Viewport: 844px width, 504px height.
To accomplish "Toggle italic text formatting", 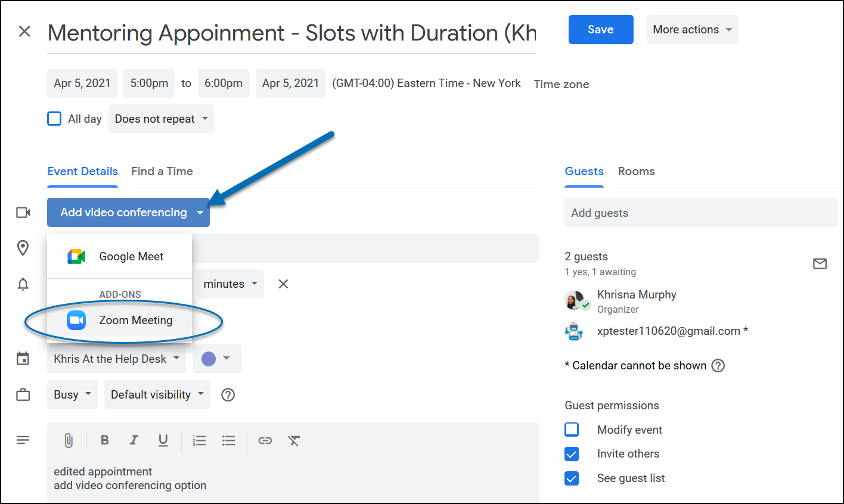I will [134, 440].
